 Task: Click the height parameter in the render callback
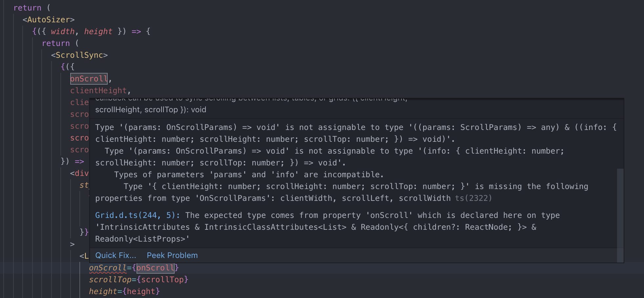click(98, 31)
